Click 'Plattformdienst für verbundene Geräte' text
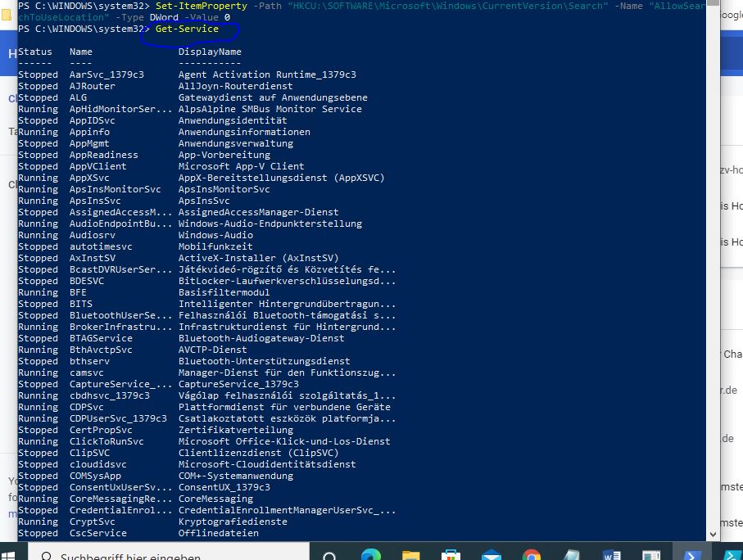This screenshot has height=560, width=743. coord(284,407)
